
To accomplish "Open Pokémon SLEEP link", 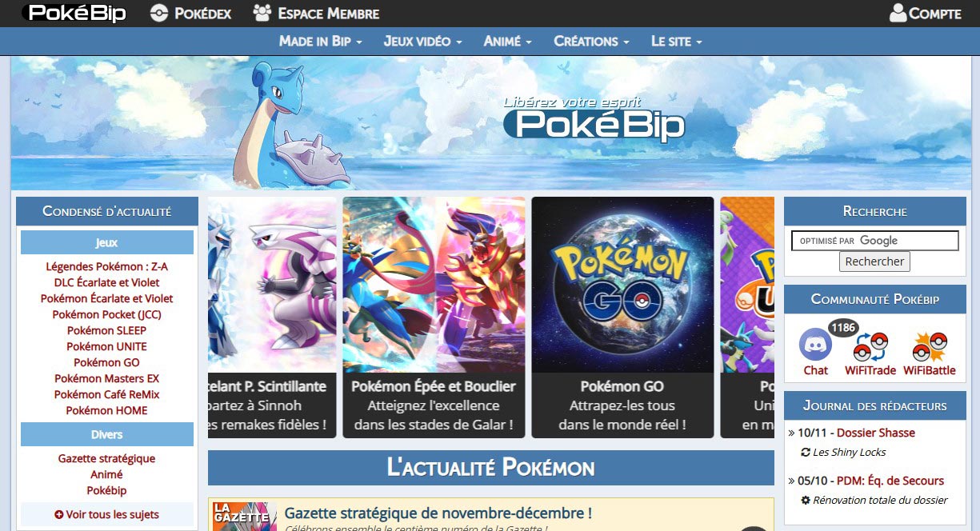I will pos(106,330).
